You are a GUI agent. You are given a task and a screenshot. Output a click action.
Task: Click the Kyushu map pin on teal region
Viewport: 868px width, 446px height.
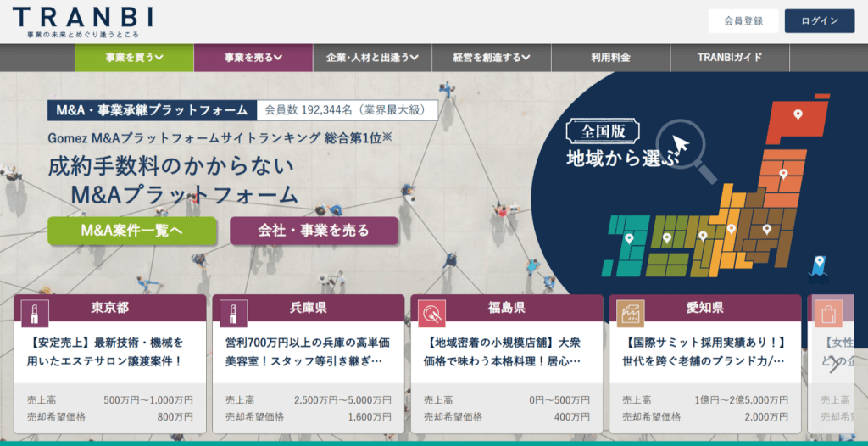(x=629, y=239)
